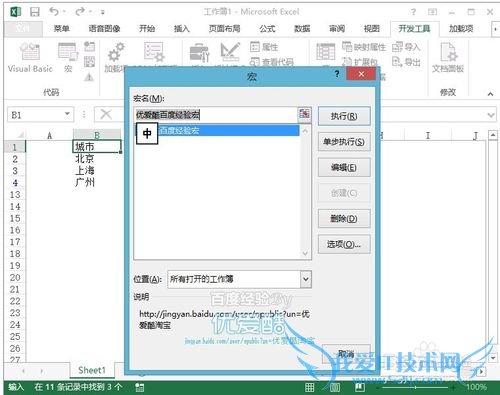500x395 pixels.
Task: Select the 百度经验宏 macro list entry
Action: click(217, 131)
